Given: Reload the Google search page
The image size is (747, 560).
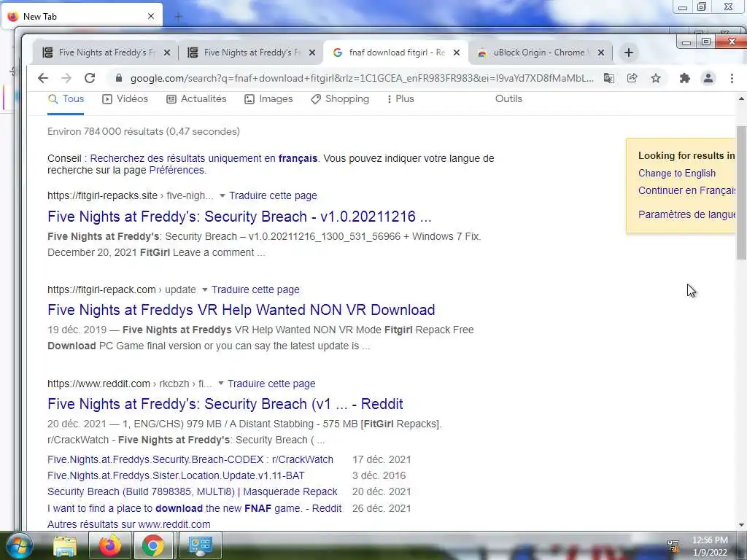Looking at the screenshot, I should 90,78.
